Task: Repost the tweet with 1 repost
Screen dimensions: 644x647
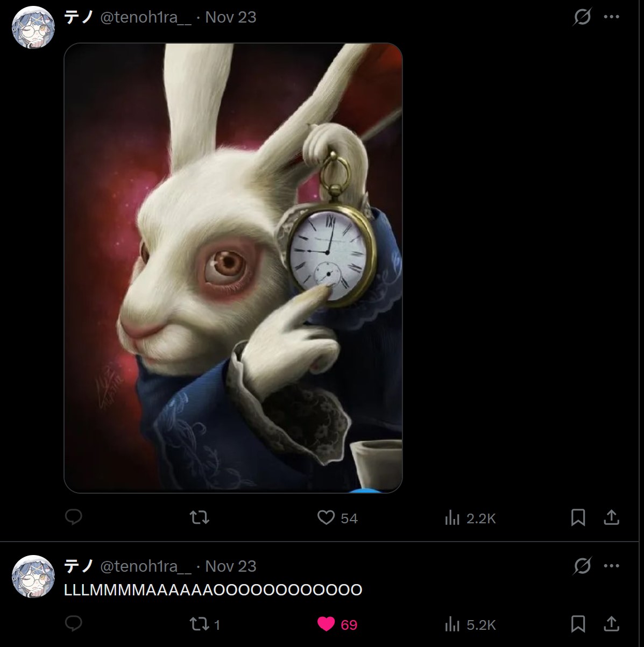Action: coord(205,624)
